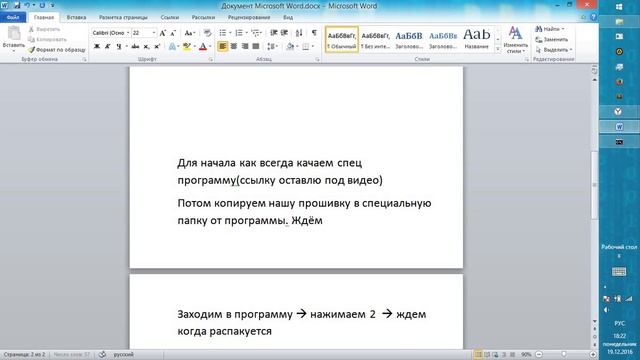
Task: Expand the styles gallery
Action: [x=498, y=49]
